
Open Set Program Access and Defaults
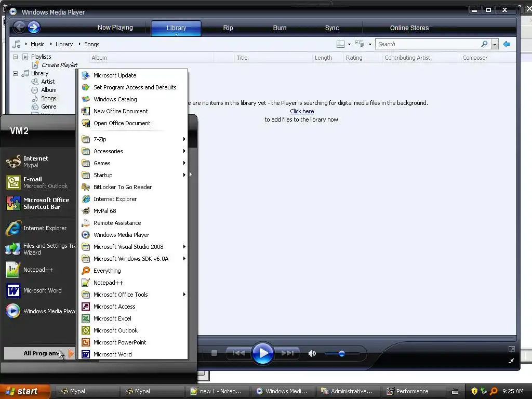[133, 87]
